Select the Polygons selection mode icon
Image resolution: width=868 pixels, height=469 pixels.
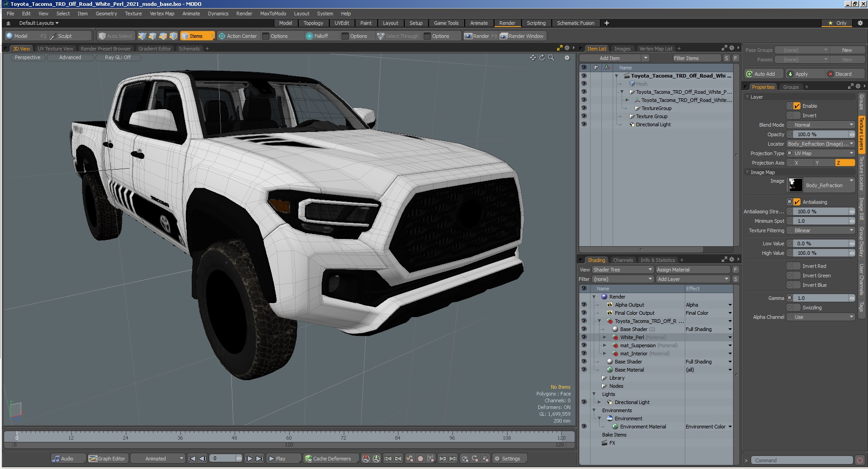163,36
